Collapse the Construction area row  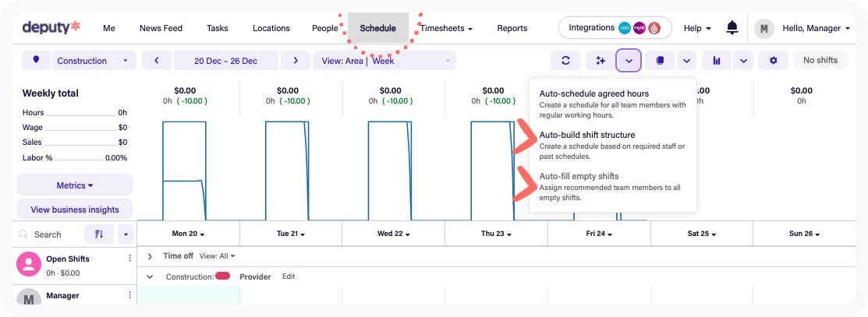[151, 276]
